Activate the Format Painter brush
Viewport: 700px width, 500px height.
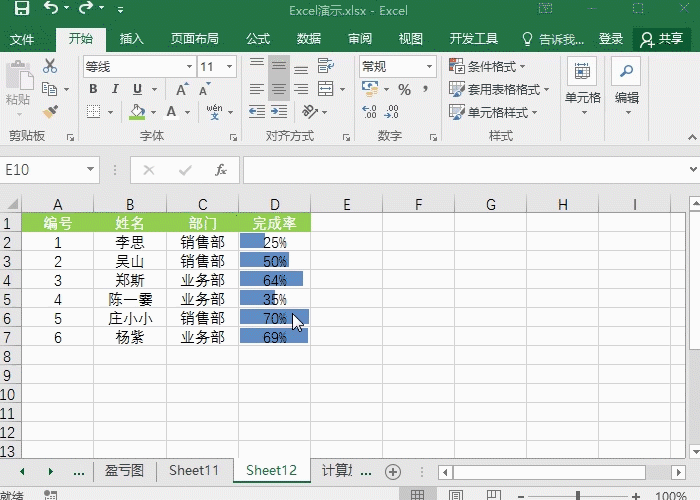50,111
